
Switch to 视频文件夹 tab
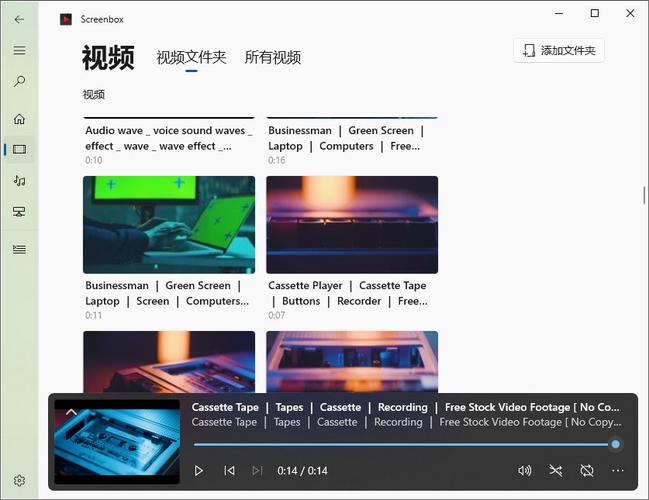pos(191,58)
